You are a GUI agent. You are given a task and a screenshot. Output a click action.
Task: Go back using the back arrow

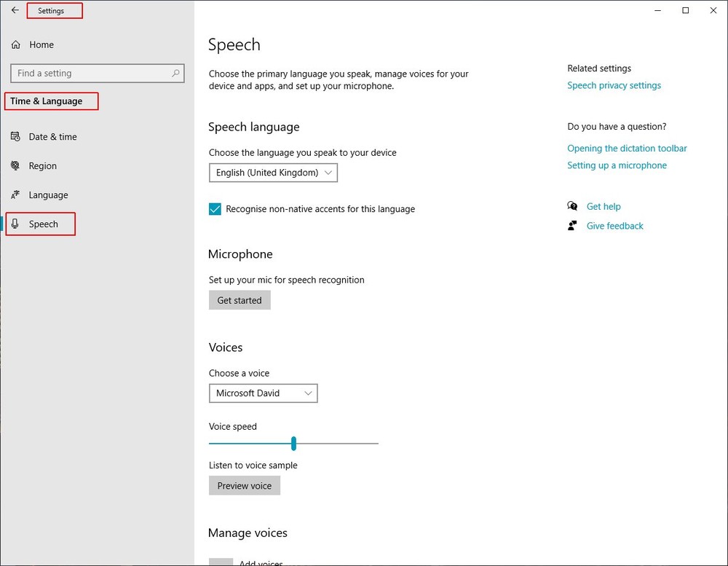pos(15,10)
